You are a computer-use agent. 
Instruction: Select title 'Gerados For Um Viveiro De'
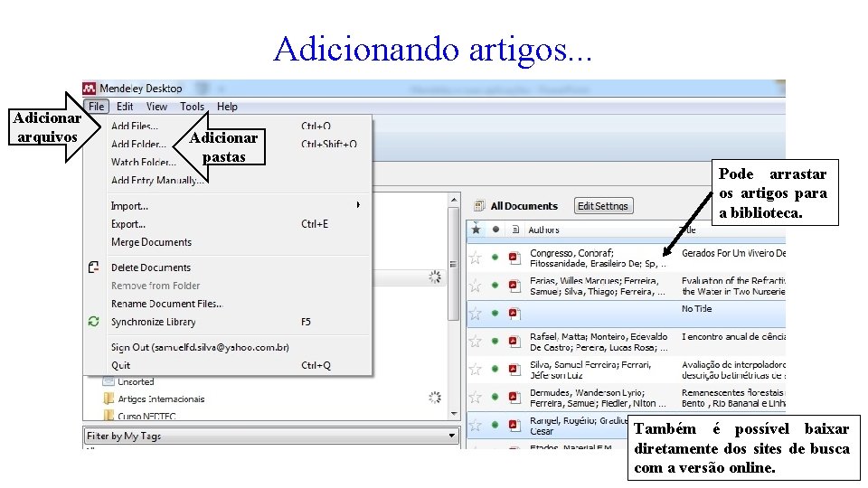[x=733, y=253]
